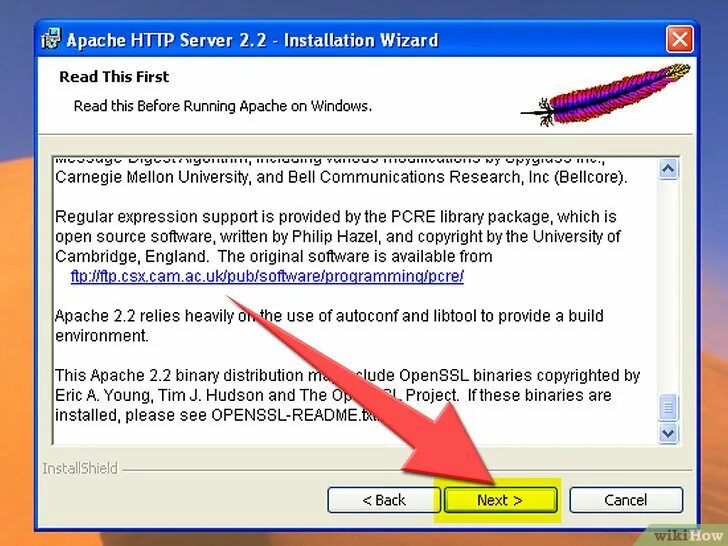Viewport: 728px width, 546px height.
Task: Click the scrollbar up arrow
Action: tap(668, 169)
